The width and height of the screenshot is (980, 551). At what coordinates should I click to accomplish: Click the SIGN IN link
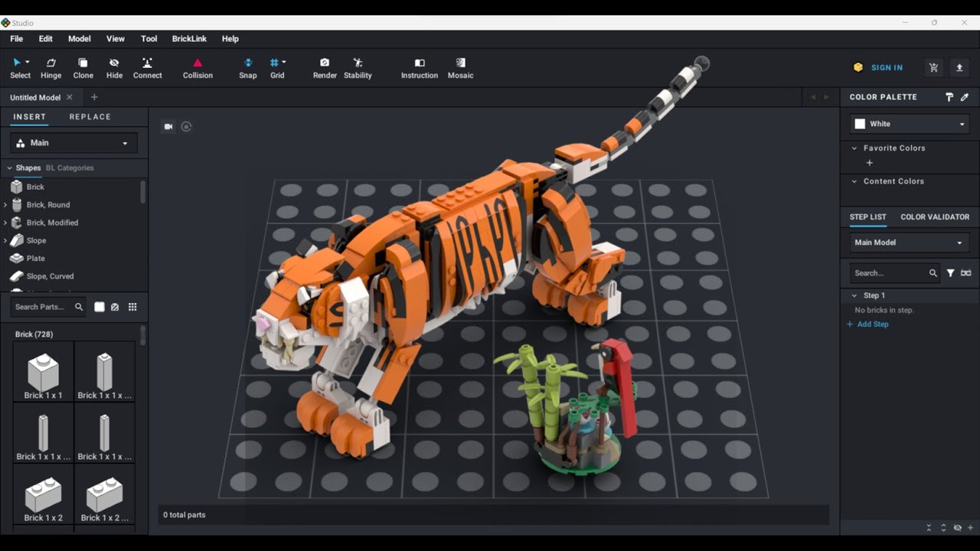pos(887,68)
